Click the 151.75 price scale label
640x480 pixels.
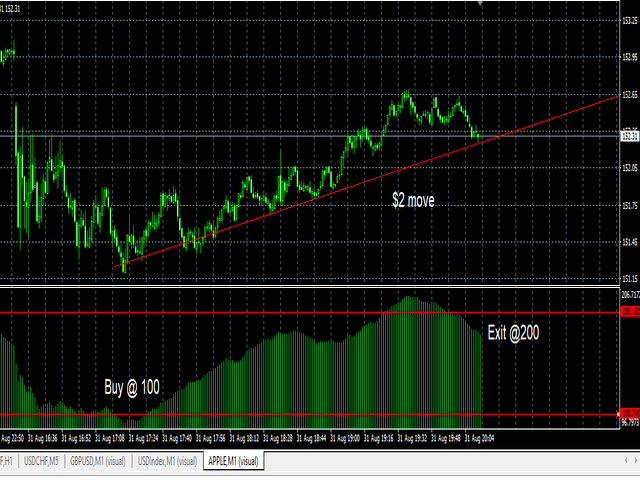click(630, 205)
